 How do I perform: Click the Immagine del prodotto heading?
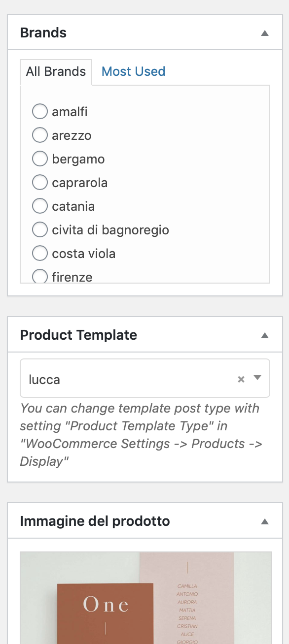(95, 521)
